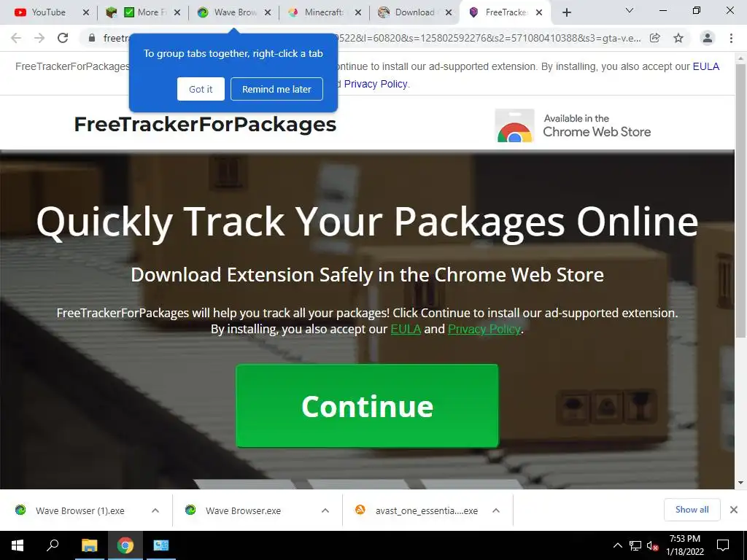
Task: Click the green Continue button
Action: point(368,405)
